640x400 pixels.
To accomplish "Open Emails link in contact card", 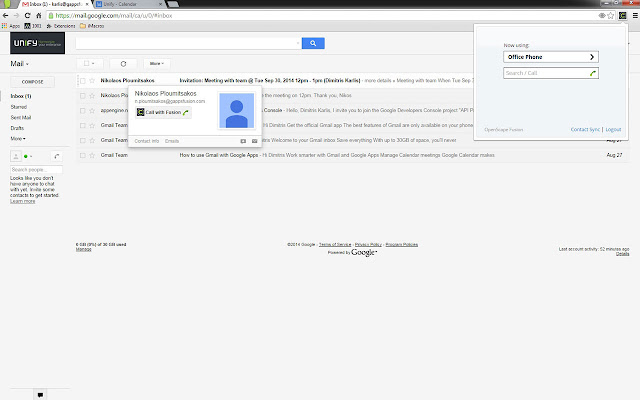I will (x=172, y=141).
